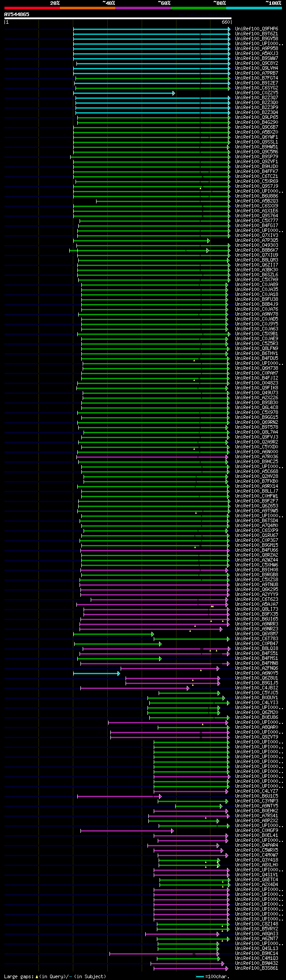This screenshot has height=980, width=286.
Task: Click the purple ~60% identity legend segment
Action: [143, 8]
